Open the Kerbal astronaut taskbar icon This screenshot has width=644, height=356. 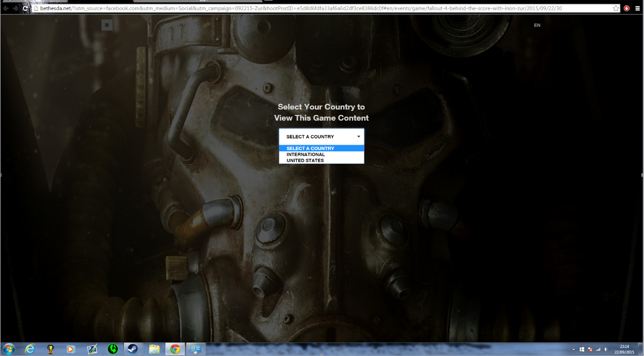pyautogui.click(x=50, y=349)
